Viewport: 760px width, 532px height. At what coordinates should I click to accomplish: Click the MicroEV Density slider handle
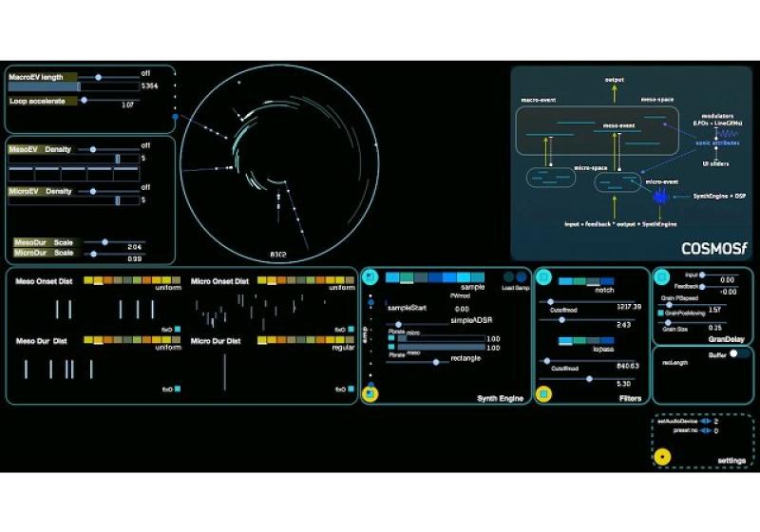(x=92, y=191)
